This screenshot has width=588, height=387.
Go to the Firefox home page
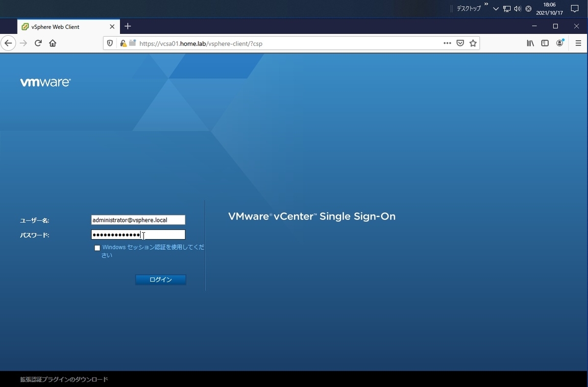[x=52, y=43]
